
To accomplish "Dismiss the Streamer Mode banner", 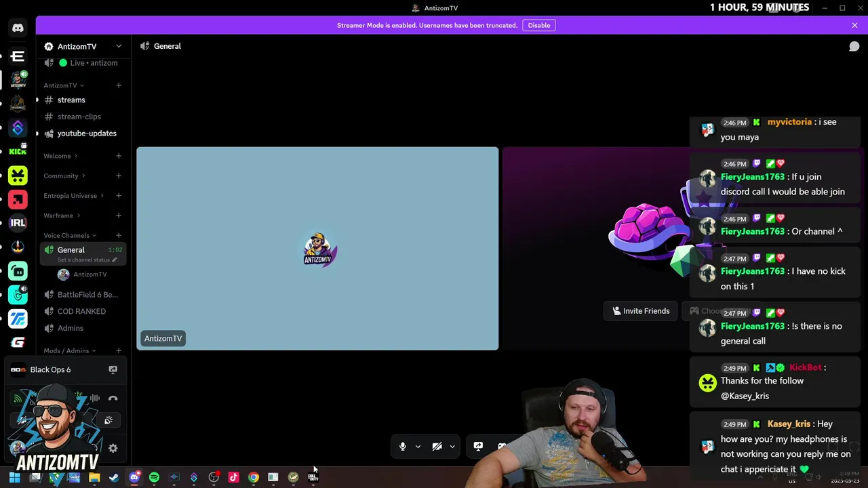I will [854, 25].
